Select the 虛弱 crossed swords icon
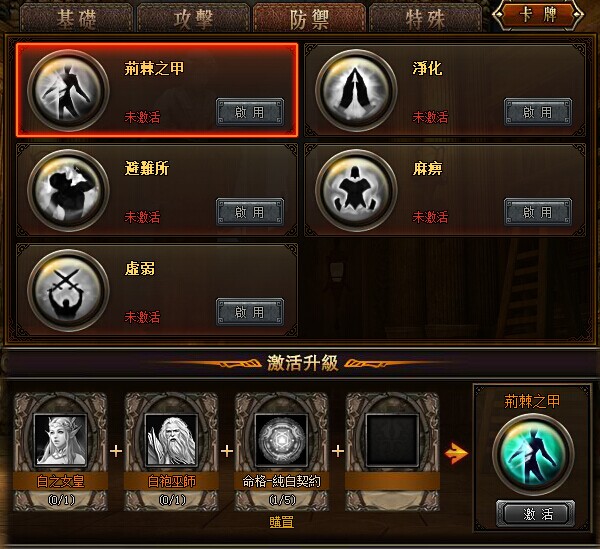Image resolution: width=600 pixels, height=549 pixels. click(x=68, y=290)
